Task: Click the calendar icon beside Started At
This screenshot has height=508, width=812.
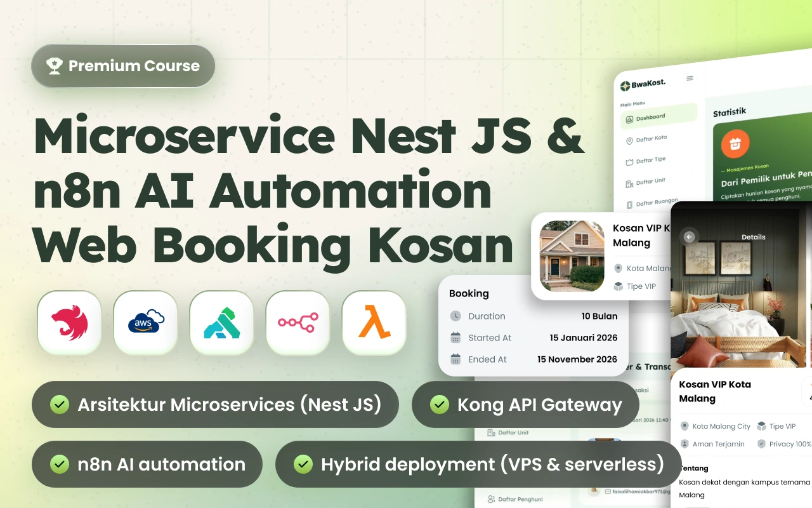Action: point(455,337)
